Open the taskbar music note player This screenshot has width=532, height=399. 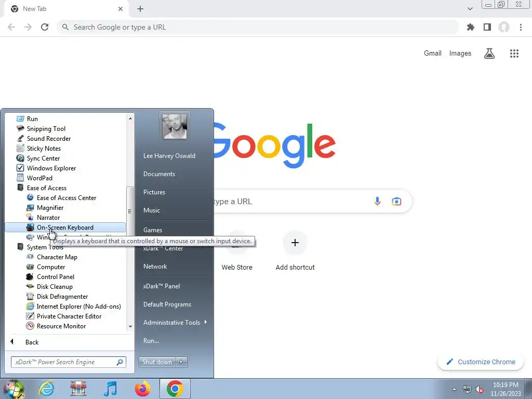[x=110, y=389]
